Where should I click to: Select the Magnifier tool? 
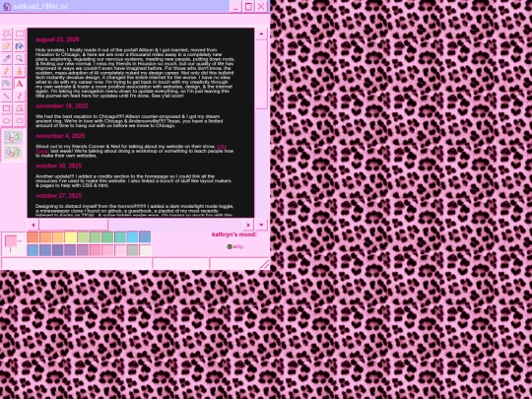20,58
